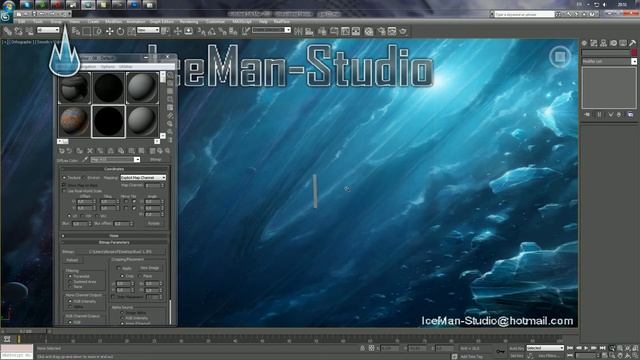Open the Mapping type dropdown
This screenshot has width=640, height=360.
point(143,178)
